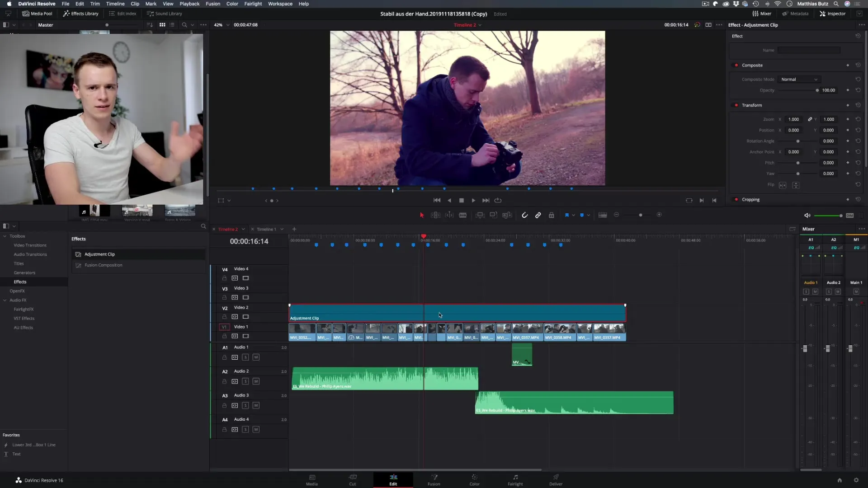Zoom out timeline with minus icon
The height and width of the screenshot is (488, 868).
pos(617,215)
